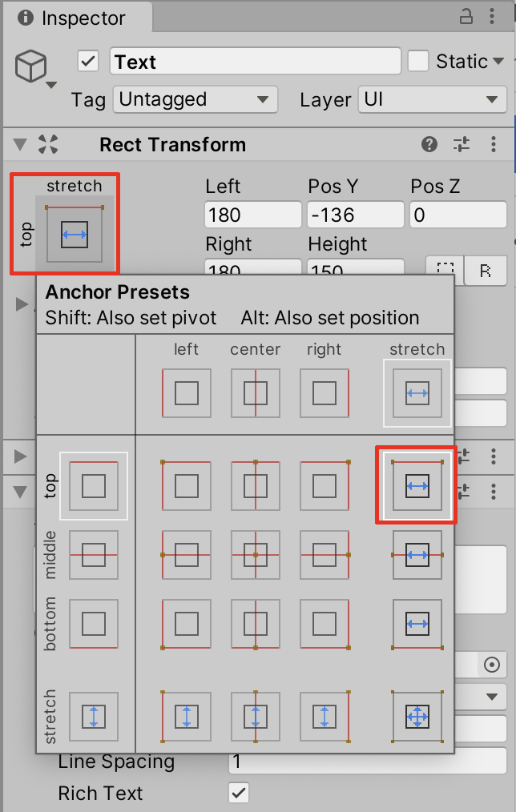
Task: Click the Rect Transform preset sliders icon
Action: [462, 144]
